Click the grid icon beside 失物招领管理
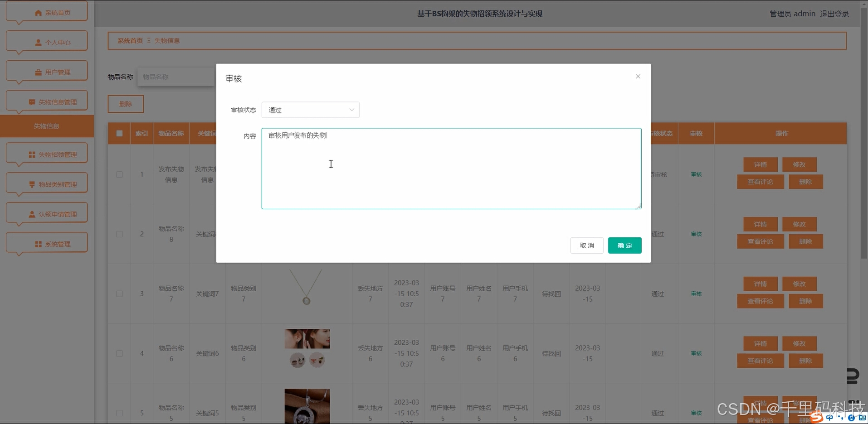The width and height of the screenshot is (868, 424). click(x=32, y=155)
